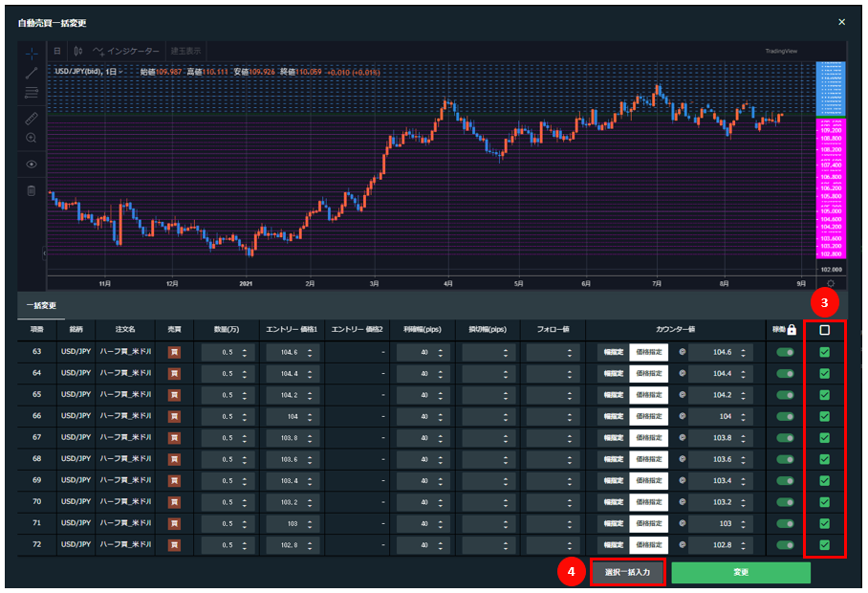Viewport: 868px width, 593px height.
Task: Select the trend line drawing tool
Action: coord(32,73)
